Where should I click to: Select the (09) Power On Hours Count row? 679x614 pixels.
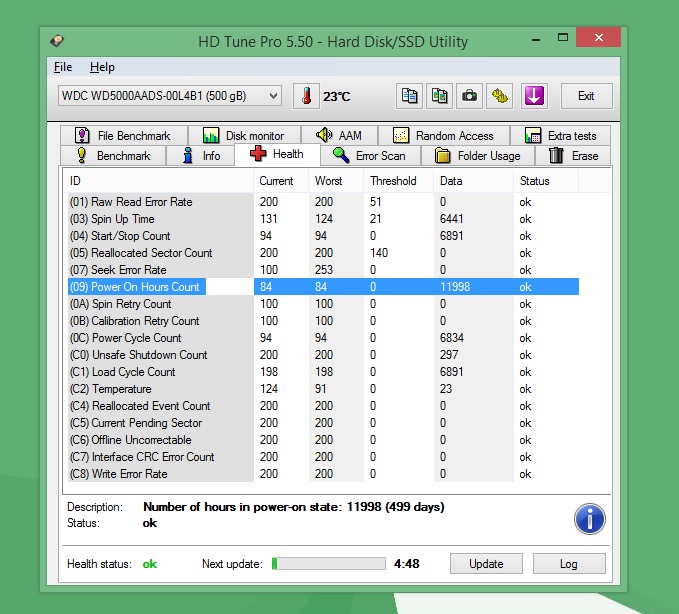(x=323, y=287)
